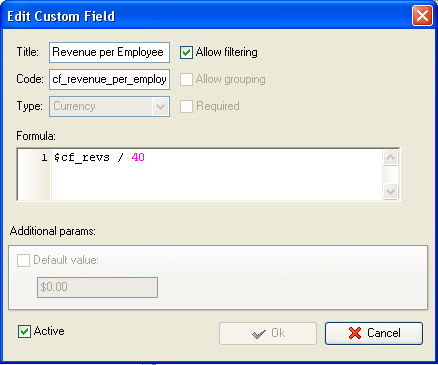This screenshot has width=438, height=365.
Task: Click the Cancel button
Action: click(x=374, y=333)
